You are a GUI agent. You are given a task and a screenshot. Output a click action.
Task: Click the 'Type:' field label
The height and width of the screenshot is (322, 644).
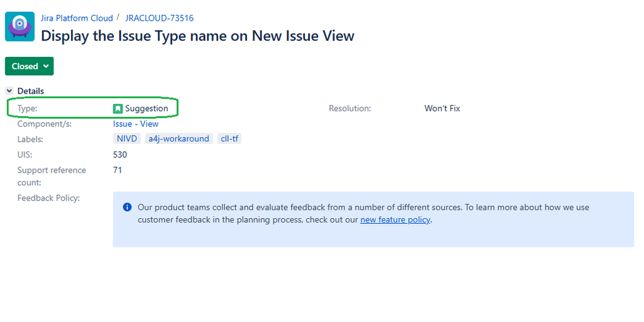[27, 108]
